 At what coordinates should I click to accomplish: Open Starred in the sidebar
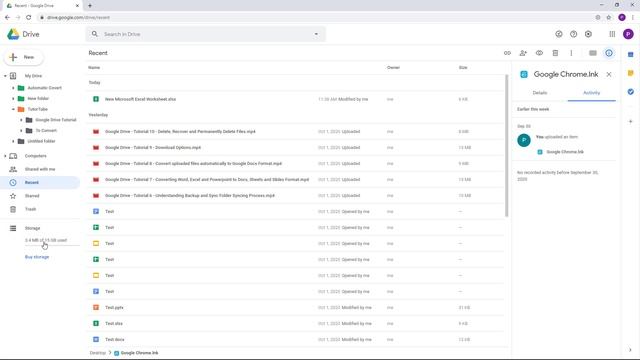click(x=32, y=196)
